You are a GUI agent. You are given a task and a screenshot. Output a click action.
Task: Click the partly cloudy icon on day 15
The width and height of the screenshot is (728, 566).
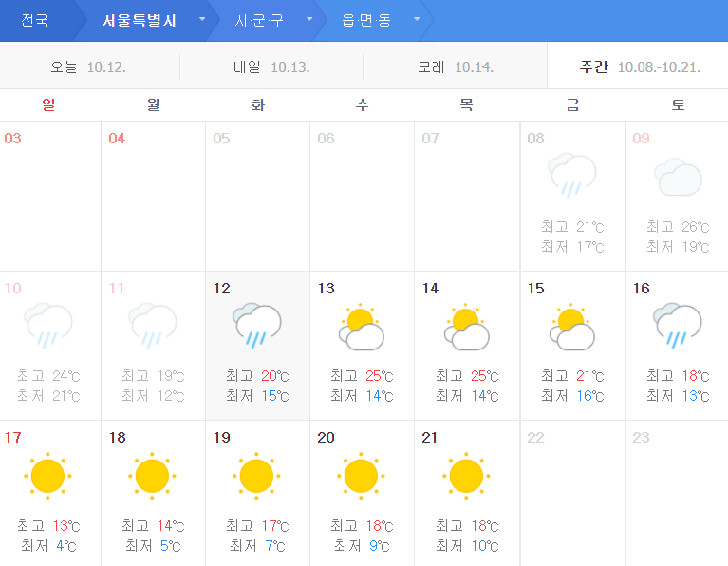(571, 327)
